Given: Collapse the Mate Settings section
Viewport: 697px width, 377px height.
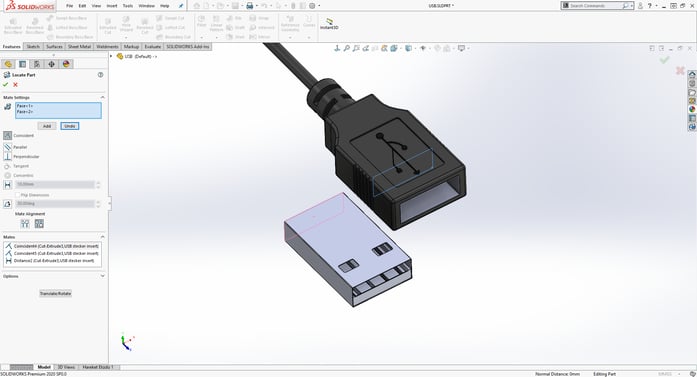Looking at the screenshot, I should tap(102, 97).
